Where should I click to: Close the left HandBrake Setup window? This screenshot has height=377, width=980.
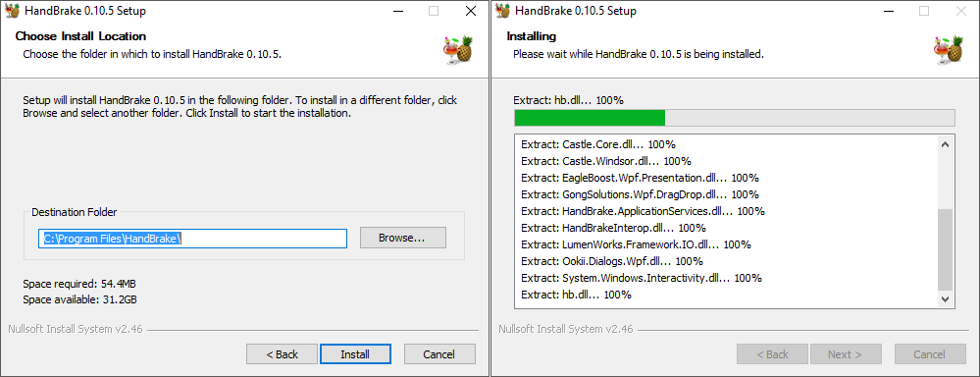(471, 11)
